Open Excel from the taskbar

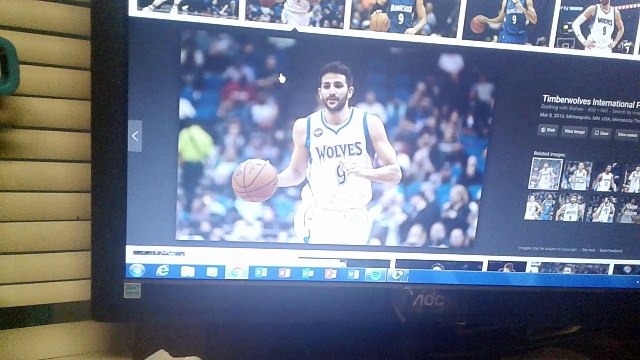[x=260, y=272]
